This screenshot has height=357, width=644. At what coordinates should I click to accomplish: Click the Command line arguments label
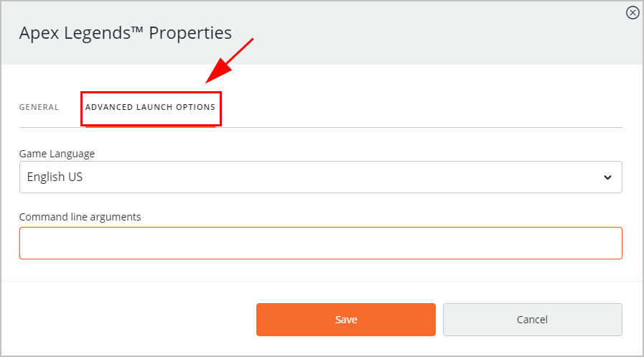80,217
